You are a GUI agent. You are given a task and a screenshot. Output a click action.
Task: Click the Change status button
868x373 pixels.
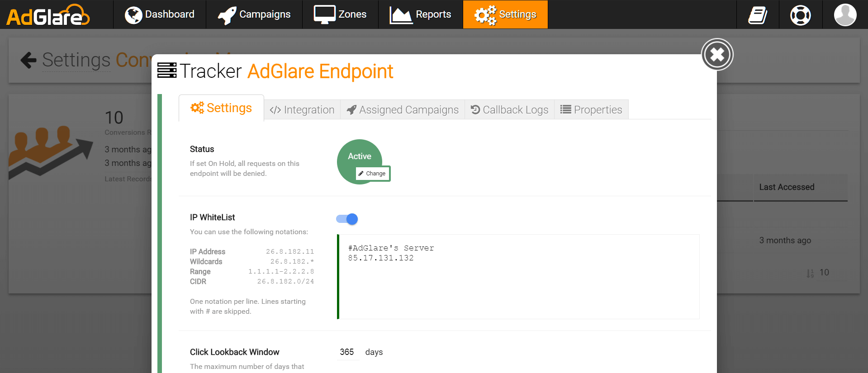pos(372,174)
